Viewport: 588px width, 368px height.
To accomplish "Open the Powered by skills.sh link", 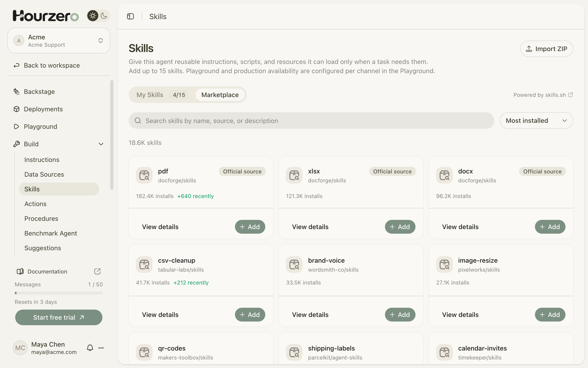I will point(543,95).
